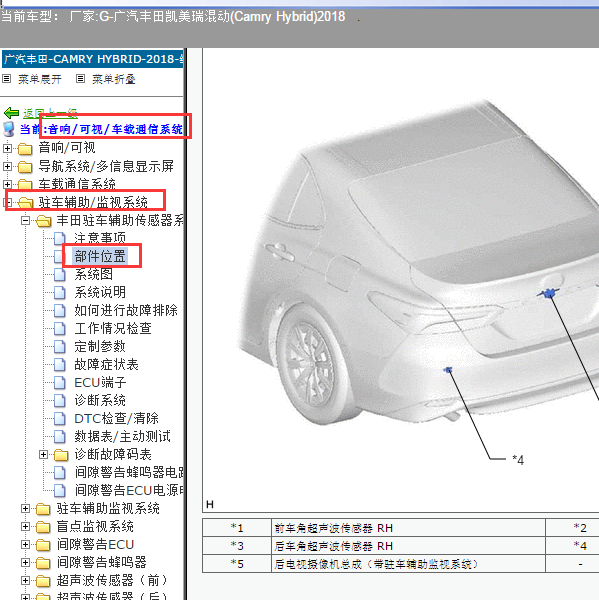This screenshot has width=599, height=600.
Task: Open the DTC检查/清除 page
Action: [x=116, y=418]
